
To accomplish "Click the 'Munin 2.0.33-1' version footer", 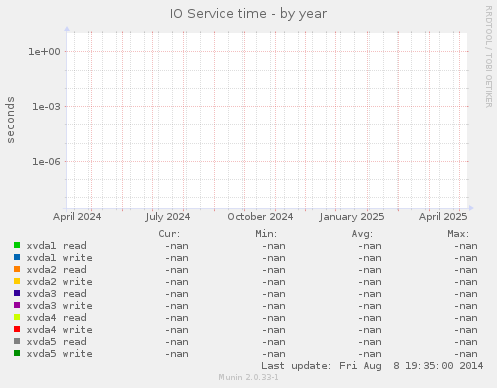I will [248, 377].
